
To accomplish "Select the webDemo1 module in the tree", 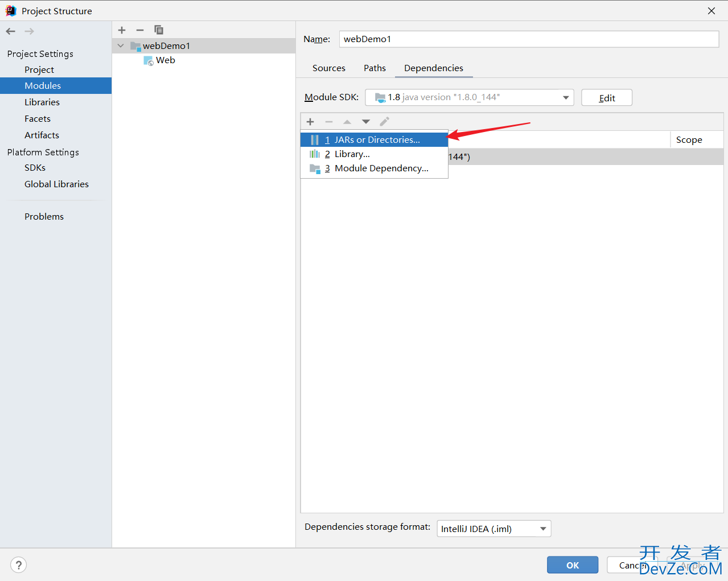I will point(204,46).
